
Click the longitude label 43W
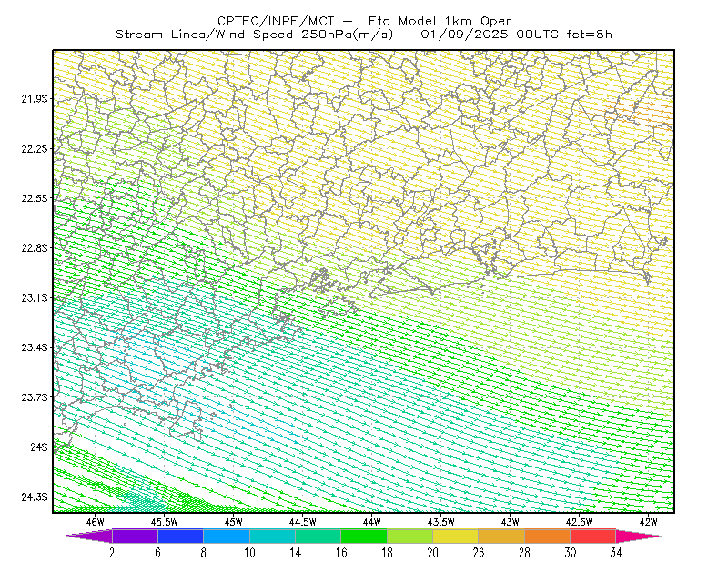pos(511,522)
